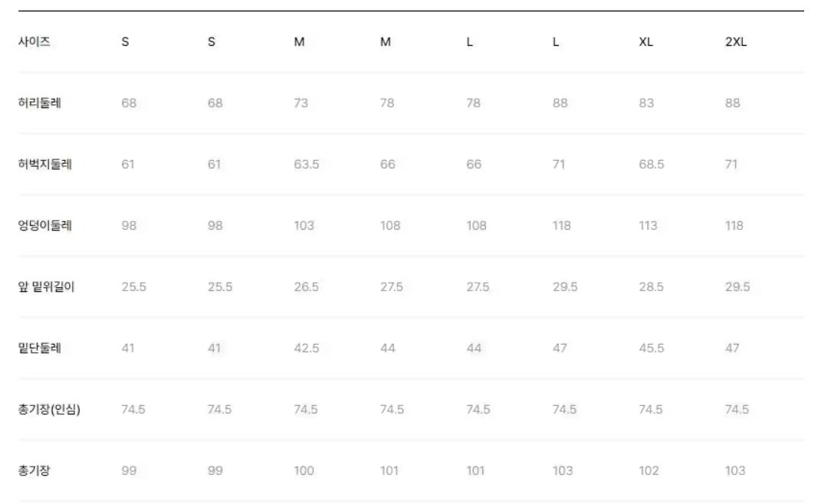
Task: Click the 사이즈 header label
Action: point(34,41)
